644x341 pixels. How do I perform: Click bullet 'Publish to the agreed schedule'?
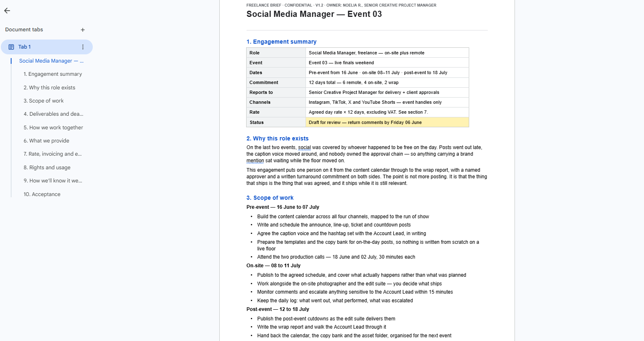[362, 275]
